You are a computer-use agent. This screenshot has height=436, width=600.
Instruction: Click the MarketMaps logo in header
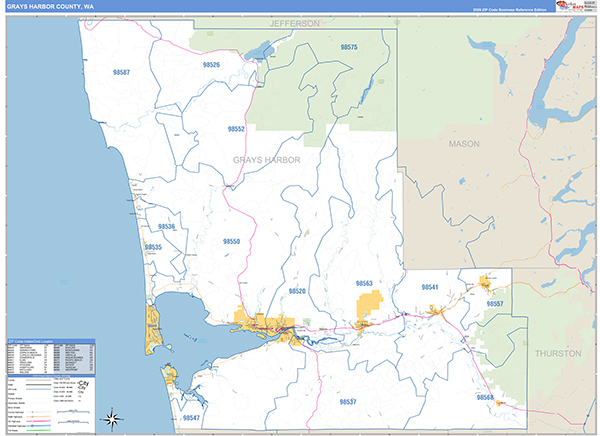(x=571, y=7)
